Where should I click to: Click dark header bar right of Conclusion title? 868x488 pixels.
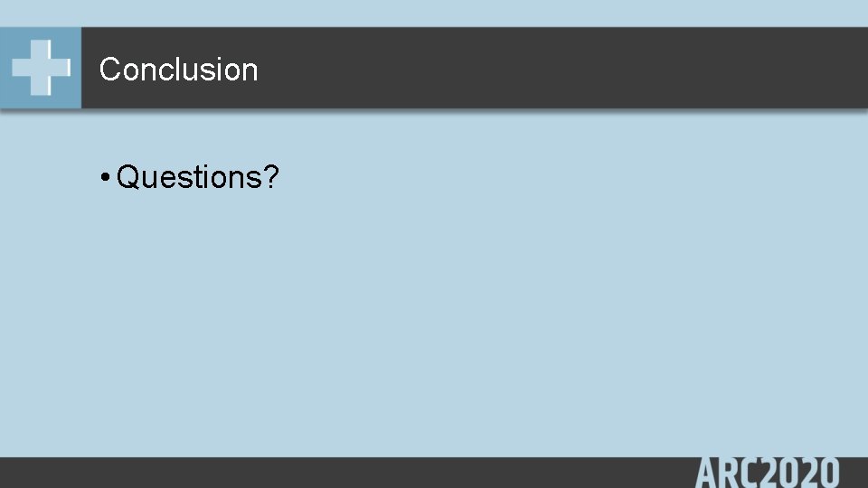pos(553,68)
